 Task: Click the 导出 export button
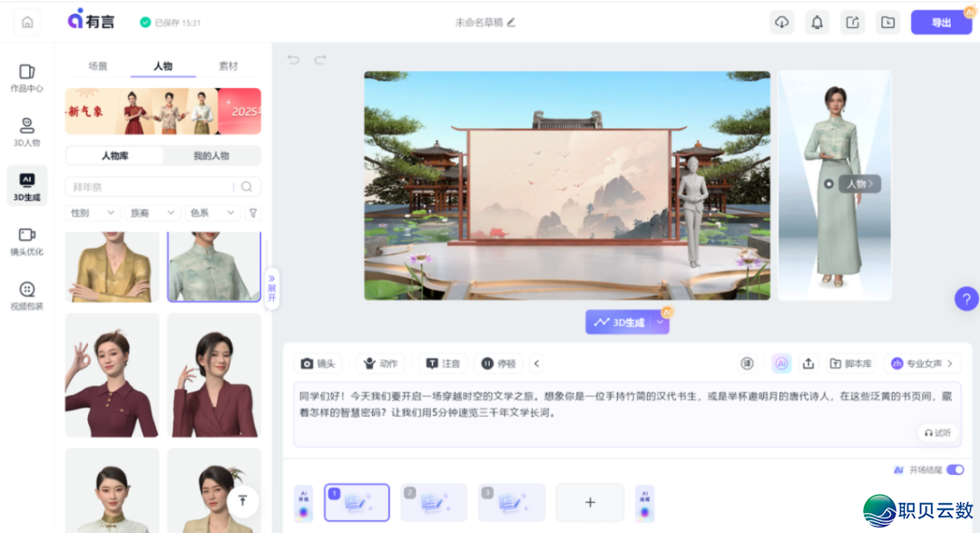pyautogui.click(x=941, y=21)
